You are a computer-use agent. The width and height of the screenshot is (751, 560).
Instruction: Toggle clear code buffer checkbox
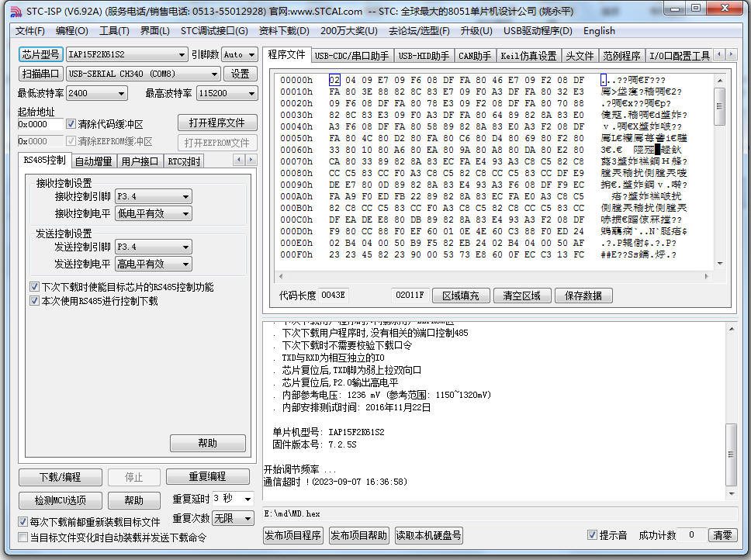[x=71, y=124]
